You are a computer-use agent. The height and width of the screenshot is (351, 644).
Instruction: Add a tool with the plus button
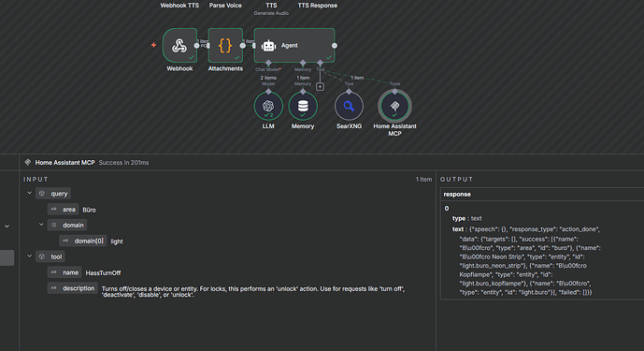(320, 86)
